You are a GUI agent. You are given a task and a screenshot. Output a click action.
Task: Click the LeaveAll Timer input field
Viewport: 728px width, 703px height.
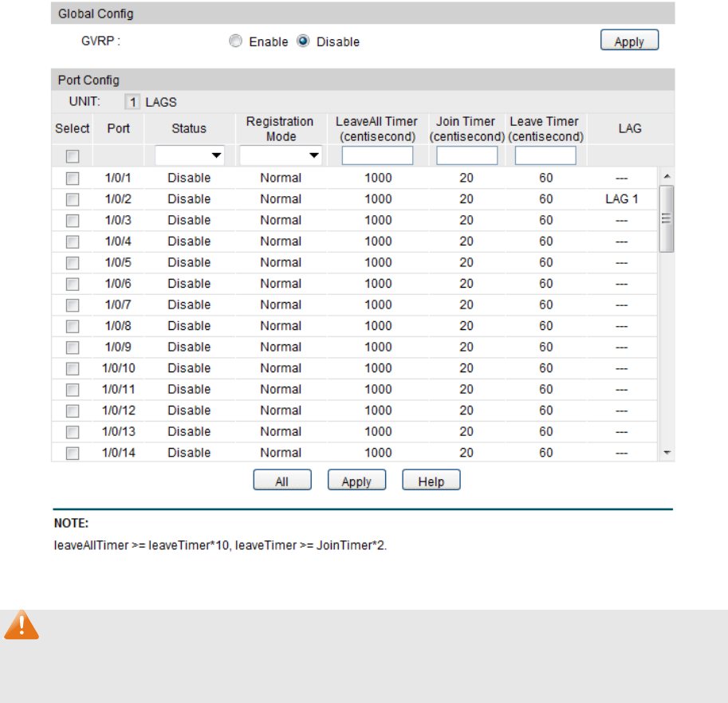coord(377,155)
